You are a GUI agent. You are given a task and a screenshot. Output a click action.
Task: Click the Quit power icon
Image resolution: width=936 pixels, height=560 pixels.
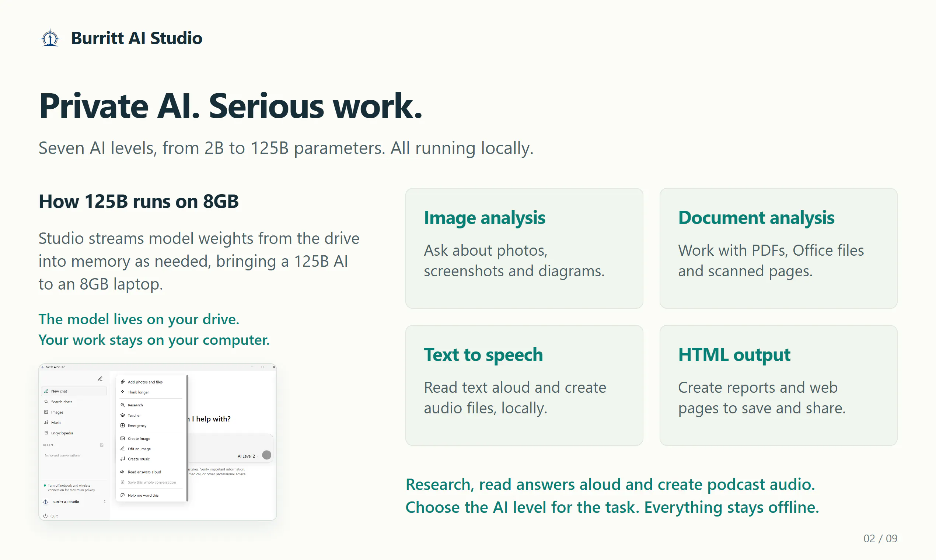[x=45, y=516]
